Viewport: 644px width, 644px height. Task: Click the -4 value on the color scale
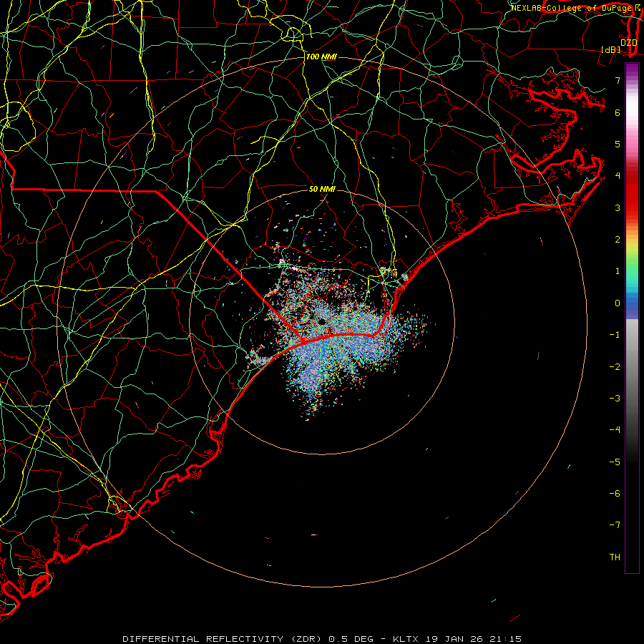[615, 430]
